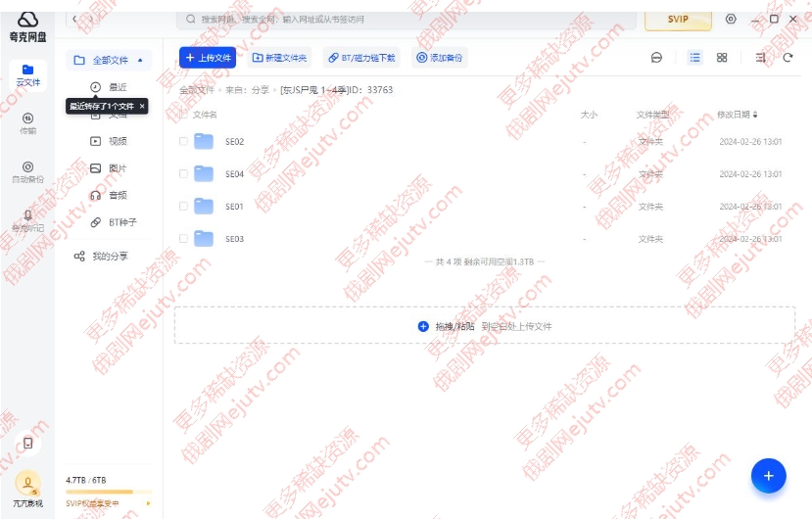Screen dimensions: 812x519
Task: Click the SE04 folder icon
Action: 204,174
